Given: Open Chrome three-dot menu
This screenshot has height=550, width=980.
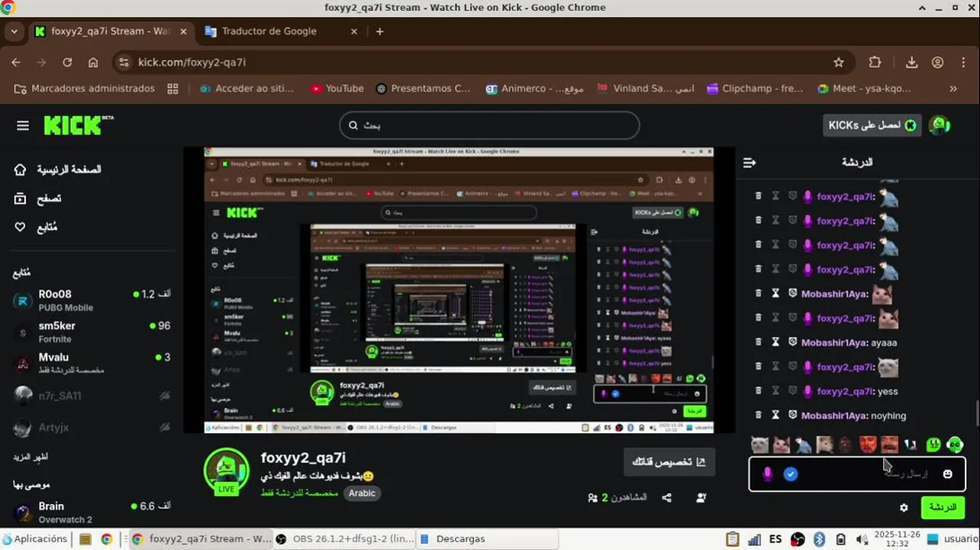Looking at the screenshot, I should coord(963,63).
